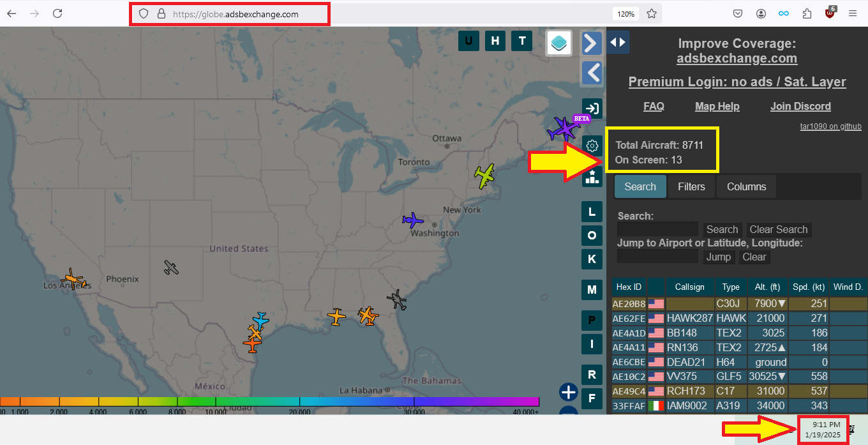Toggle the M map button
868x445 pixels.
click(x=592, y=290)
